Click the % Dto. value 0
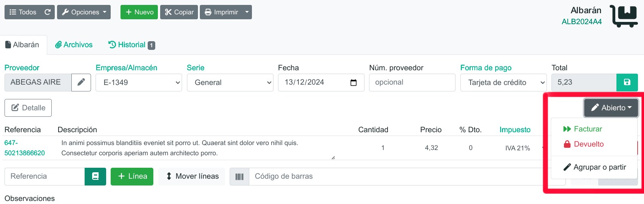 click(471, 148)
